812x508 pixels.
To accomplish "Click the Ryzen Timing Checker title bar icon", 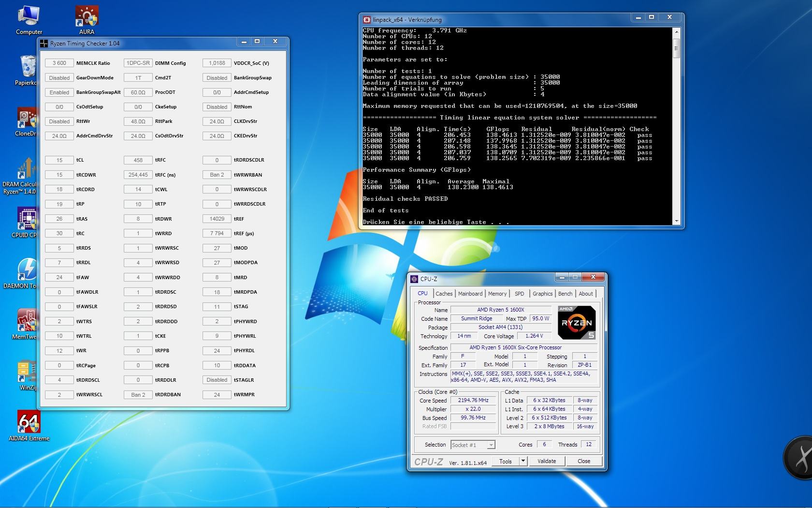I will point(44,44).
